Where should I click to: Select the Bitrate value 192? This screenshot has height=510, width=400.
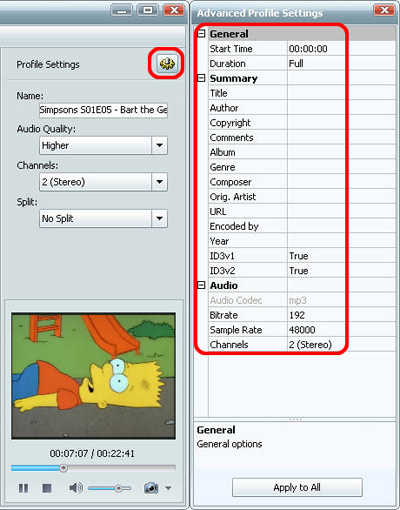[x=297, y=315]
